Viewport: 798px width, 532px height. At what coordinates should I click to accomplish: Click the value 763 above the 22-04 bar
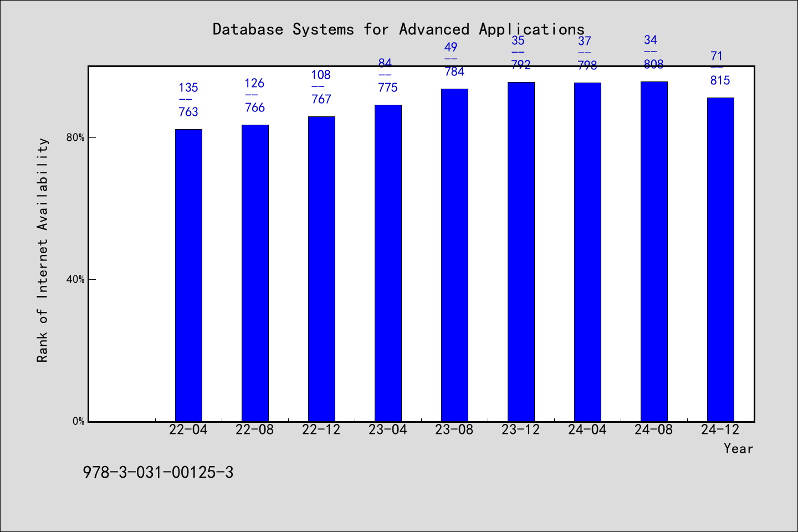(188, 112)
